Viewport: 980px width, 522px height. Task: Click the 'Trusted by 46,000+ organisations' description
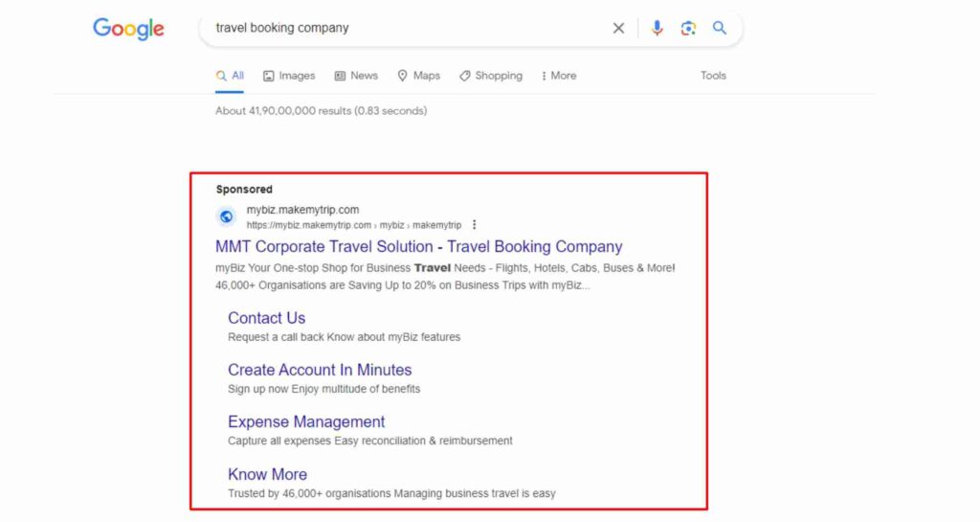[x=391, y=493]
